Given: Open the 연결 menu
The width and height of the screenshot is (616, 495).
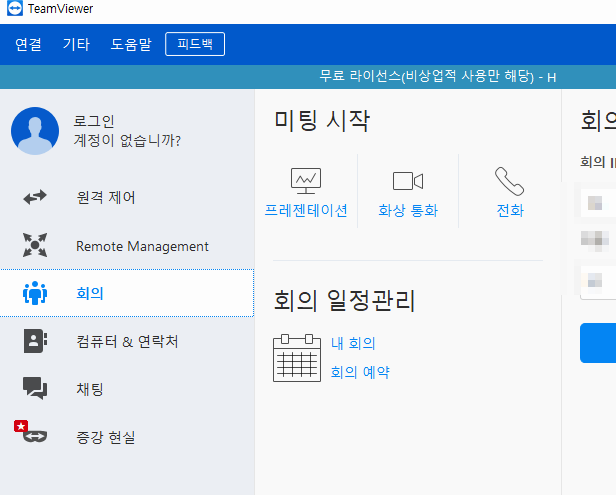Looking at the screenshot, I should 28,44.
